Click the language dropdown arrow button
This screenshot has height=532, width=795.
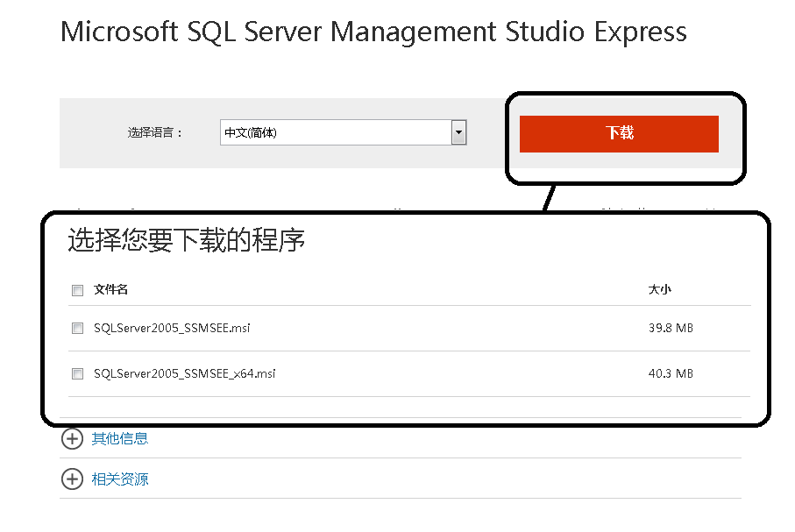pos(458,132)
